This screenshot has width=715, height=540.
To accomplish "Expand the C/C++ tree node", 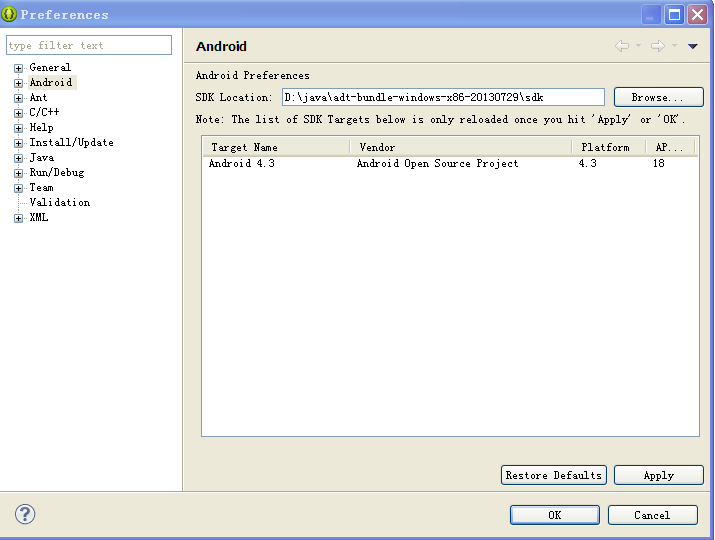I will [x=18, y=113].
